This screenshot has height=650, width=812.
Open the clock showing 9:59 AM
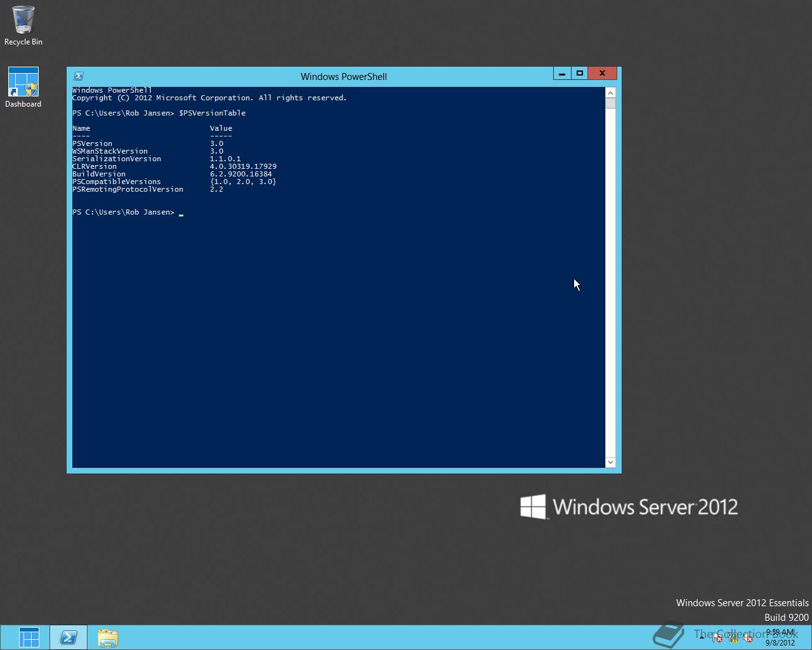780,637
